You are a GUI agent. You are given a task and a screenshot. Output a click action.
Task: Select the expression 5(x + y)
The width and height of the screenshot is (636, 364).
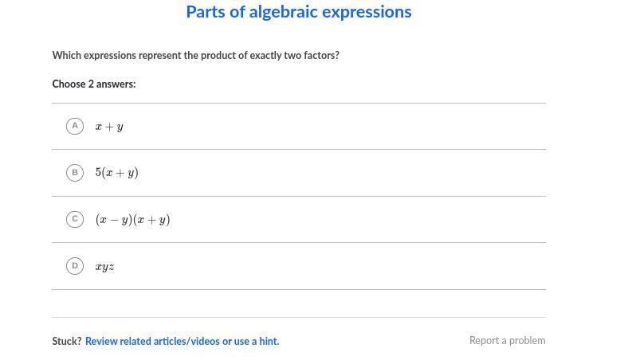[x=117, y=173]
